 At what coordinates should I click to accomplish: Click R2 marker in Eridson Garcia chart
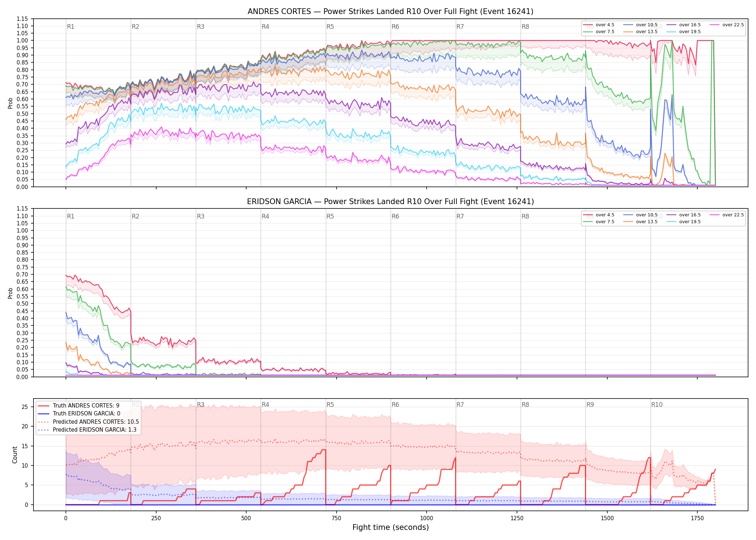tap(135, 216)
